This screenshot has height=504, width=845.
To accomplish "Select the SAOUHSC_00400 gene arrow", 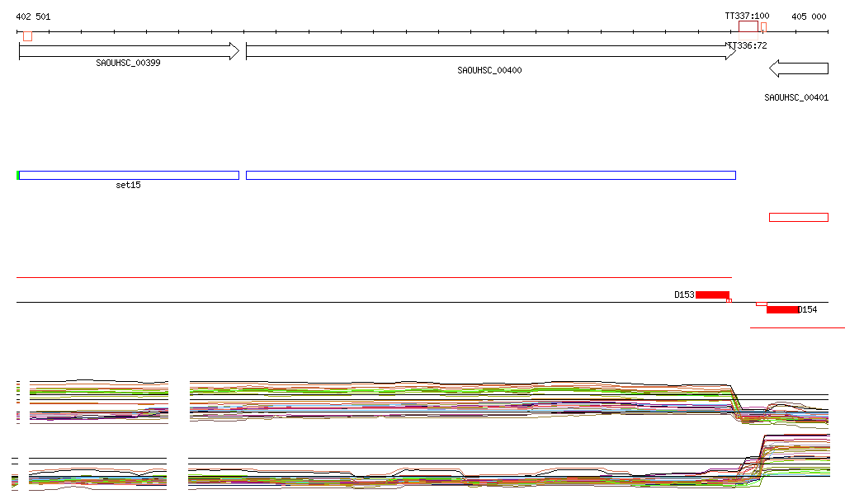I will (x=490, y=51).
